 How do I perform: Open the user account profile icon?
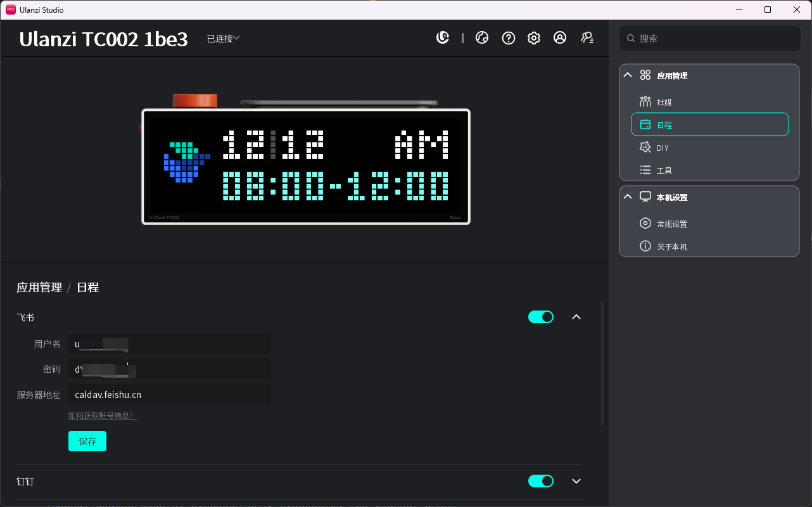pyautogui.click(x=560, y=38)
